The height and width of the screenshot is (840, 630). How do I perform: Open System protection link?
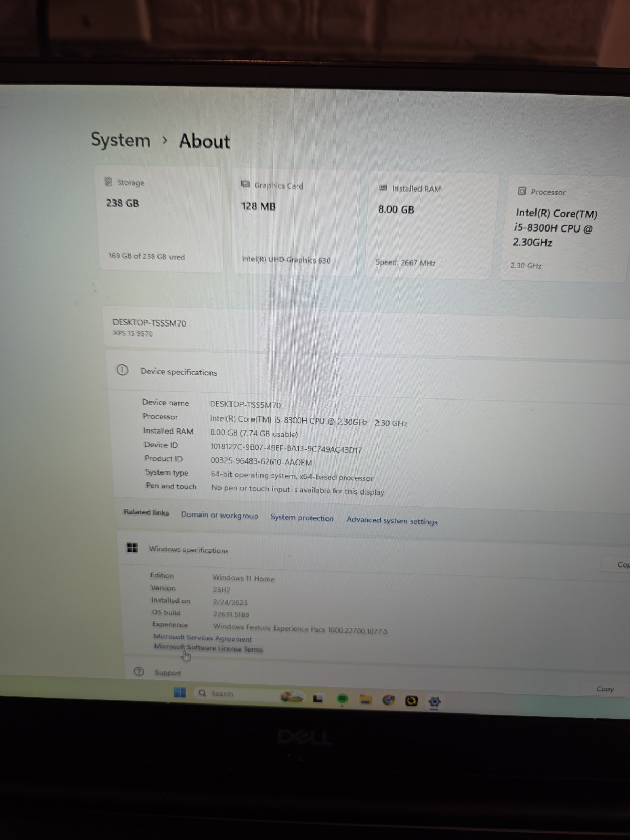[302, 518]
